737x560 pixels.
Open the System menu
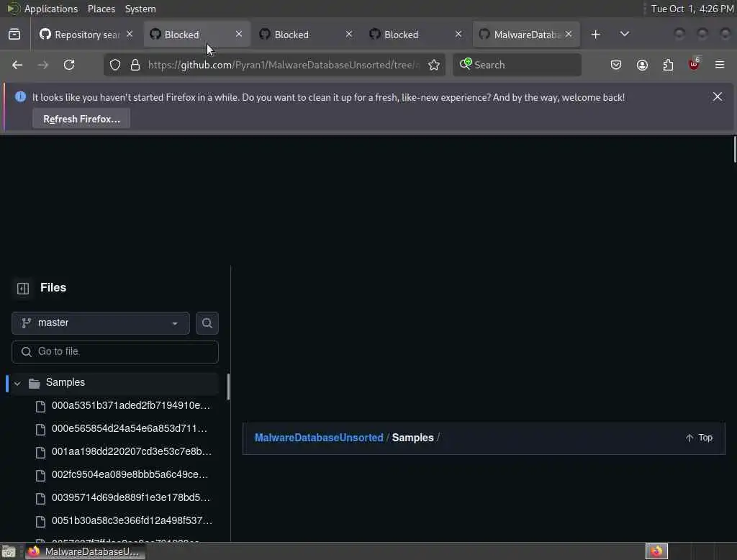[x=140, y=9]
